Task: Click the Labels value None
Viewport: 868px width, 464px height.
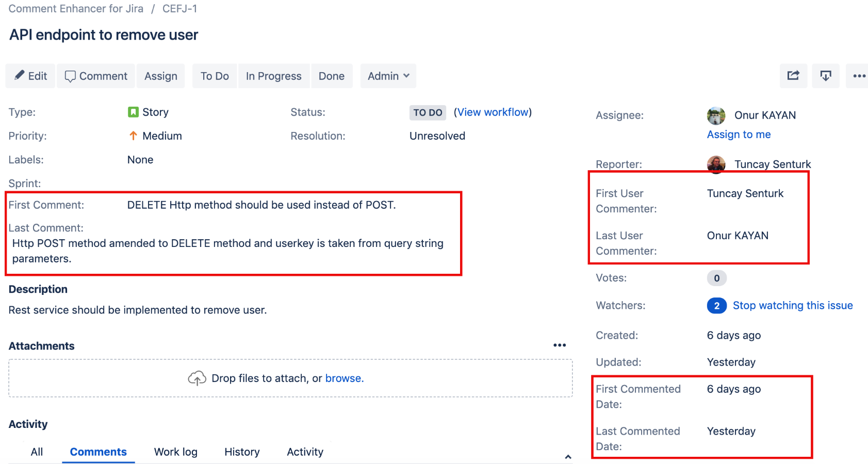Action: coord(140,160)
